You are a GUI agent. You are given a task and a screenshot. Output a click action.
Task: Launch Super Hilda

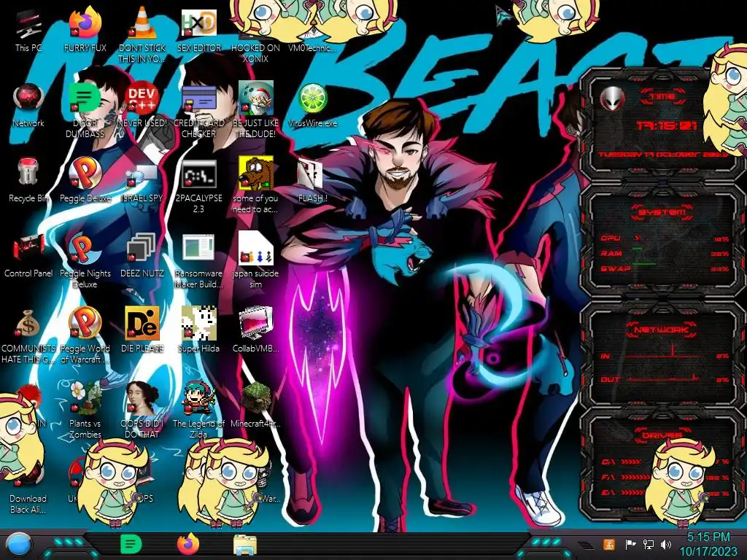198,330
